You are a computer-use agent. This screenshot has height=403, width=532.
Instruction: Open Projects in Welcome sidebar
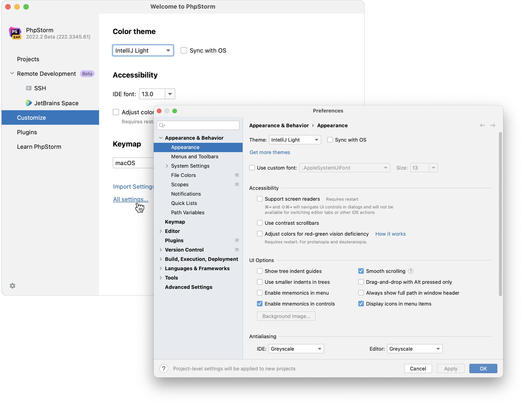[50, 59]
